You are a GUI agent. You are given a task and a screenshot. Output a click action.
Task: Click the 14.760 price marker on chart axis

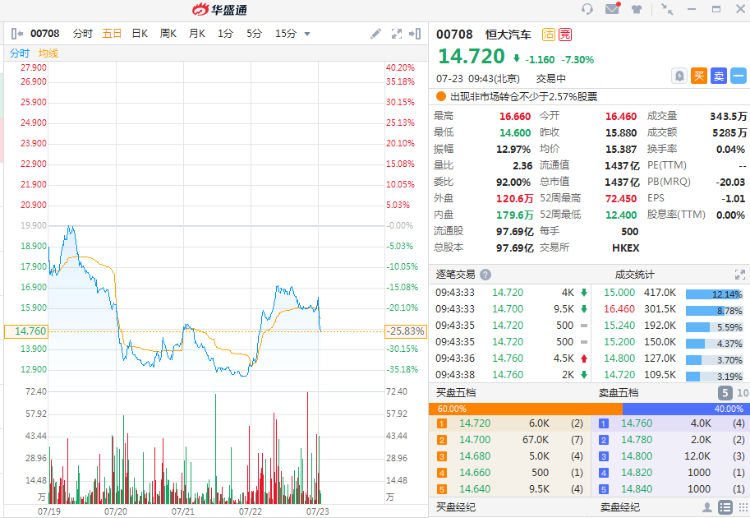(26, 331)
